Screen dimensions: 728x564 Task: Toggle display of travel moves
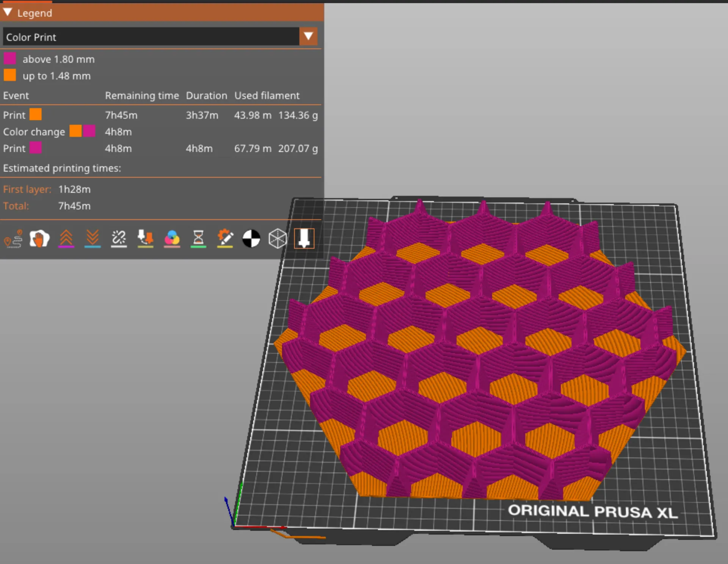13,238
